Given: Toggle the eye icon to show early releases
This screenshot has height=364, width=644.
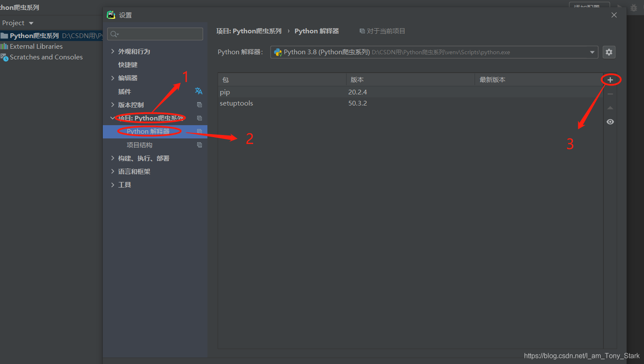Looking at the screenshot, I should [610, 121].
